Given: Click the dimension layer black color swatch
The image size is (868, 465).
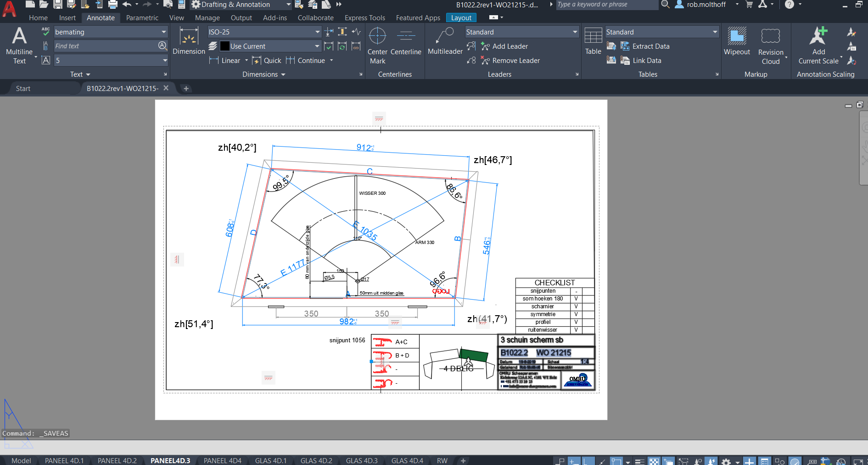Looking at the screenshot, I should pos(224,46).
